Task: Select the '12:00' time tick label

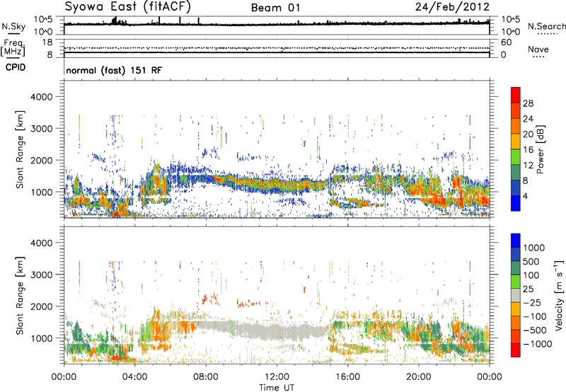Action: click(277, 377)
